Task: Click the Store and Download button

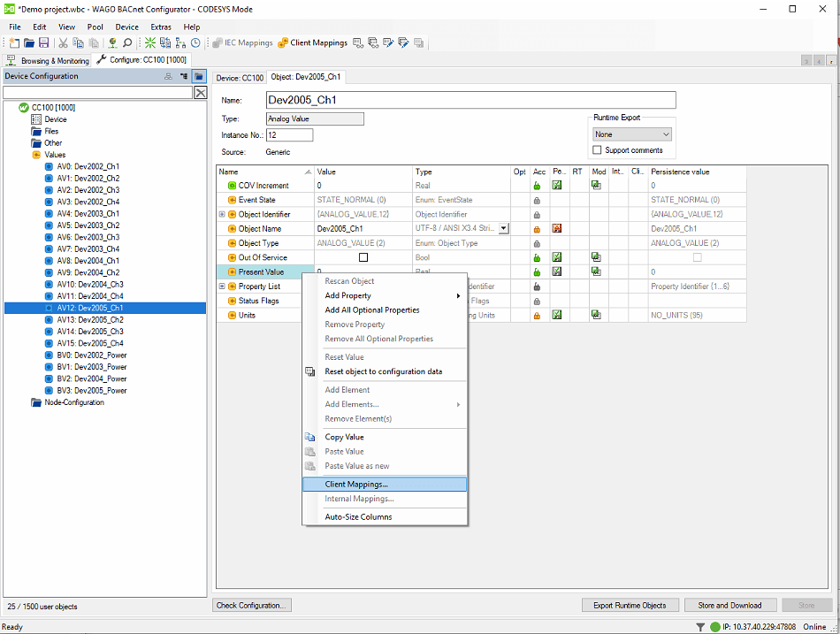Action: [729, 605]
